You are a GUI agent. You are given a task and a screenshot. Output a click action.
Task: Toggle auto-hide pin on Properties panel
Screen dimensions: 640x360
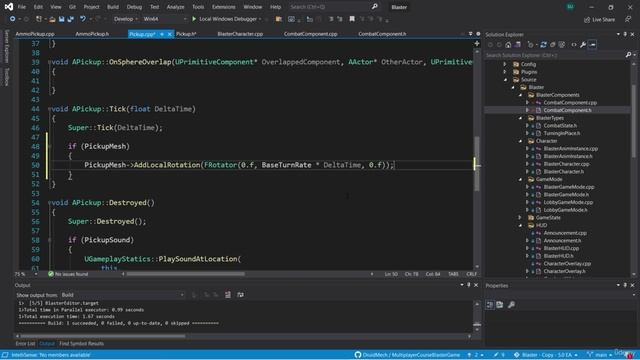pos(625,285)
